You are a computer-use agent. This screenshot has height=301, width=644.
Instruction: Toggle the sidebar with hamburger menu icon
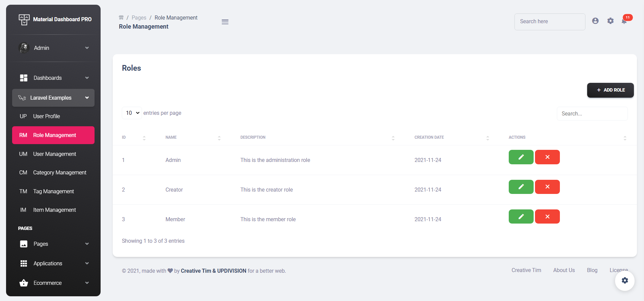pyautogui.click(x=225, y=22)
